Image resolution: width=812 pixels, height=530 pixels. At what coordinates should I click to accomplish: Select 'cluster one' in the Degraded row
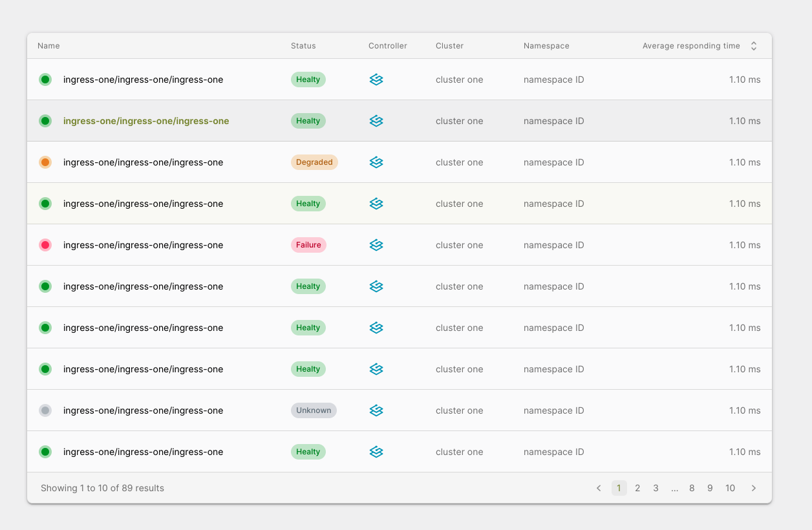tap(460, 162)
